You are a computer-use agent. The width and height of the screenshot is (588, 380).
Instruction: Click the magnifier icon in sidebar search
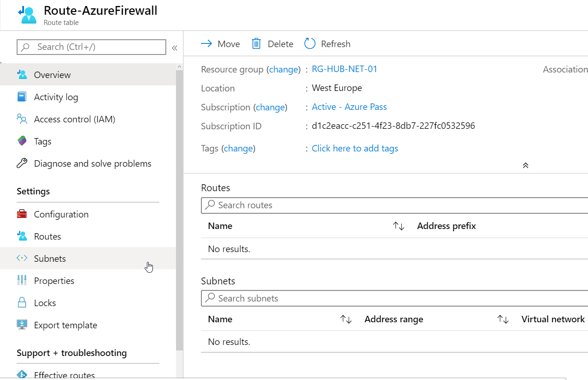(26, 47)
